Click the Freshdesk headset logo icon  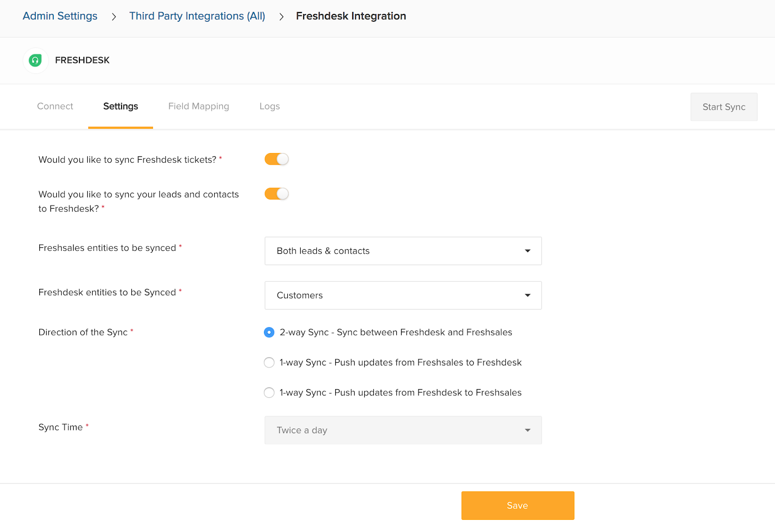click(35, 61)
